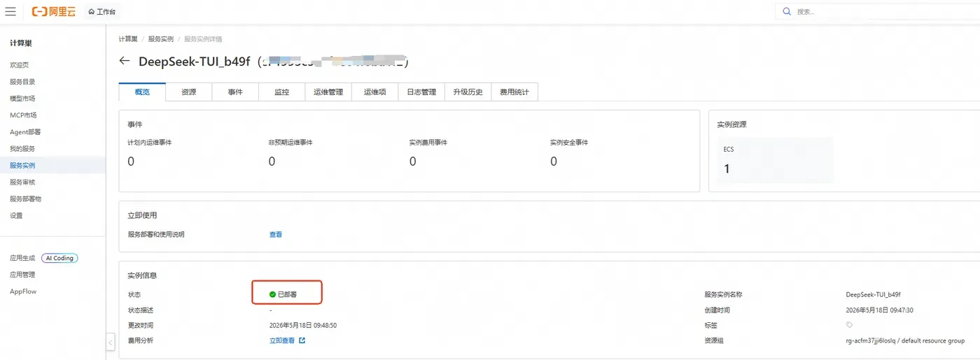
Task: Open AppFlow in the sidebar
Action: pos(23,291)
